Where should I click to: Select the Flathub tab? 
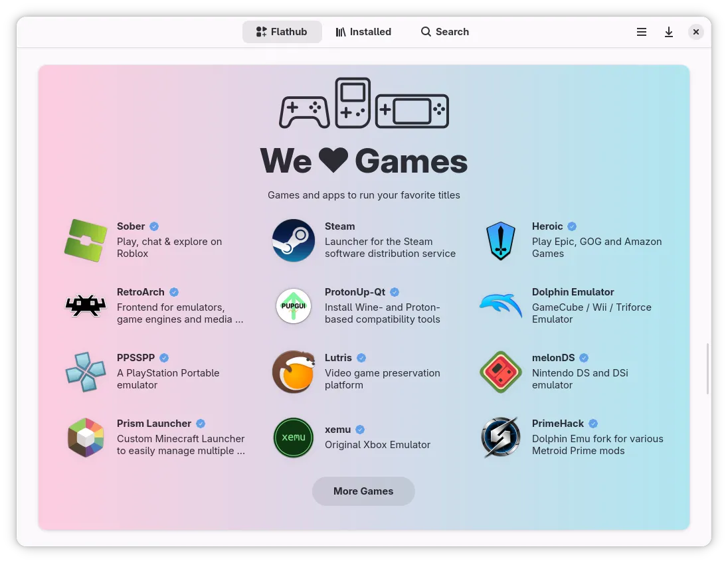coord(282,32)
